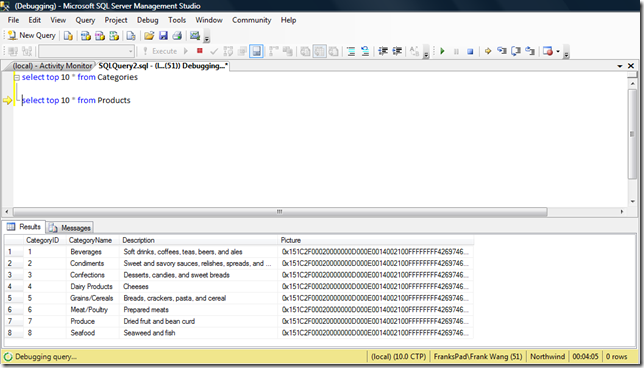Click the Step Into debug icon

click(501, 51)
